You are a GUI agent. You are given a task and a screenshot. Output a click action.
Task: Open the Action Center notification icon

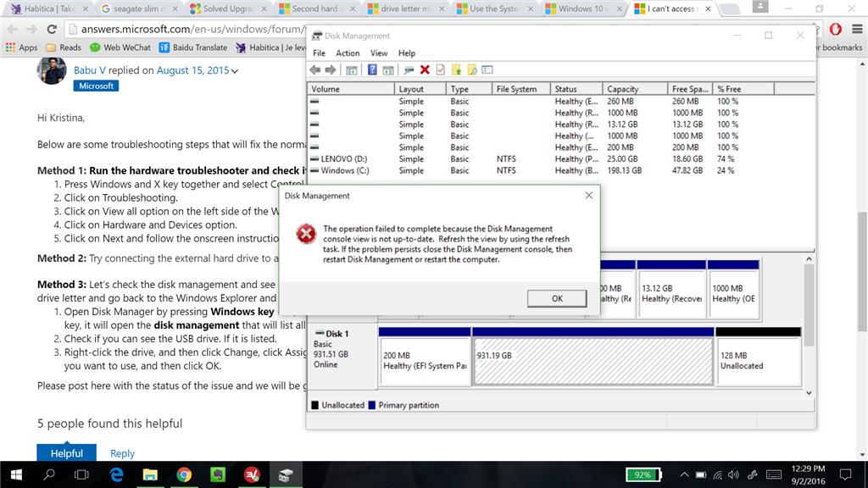pos(845,474)
